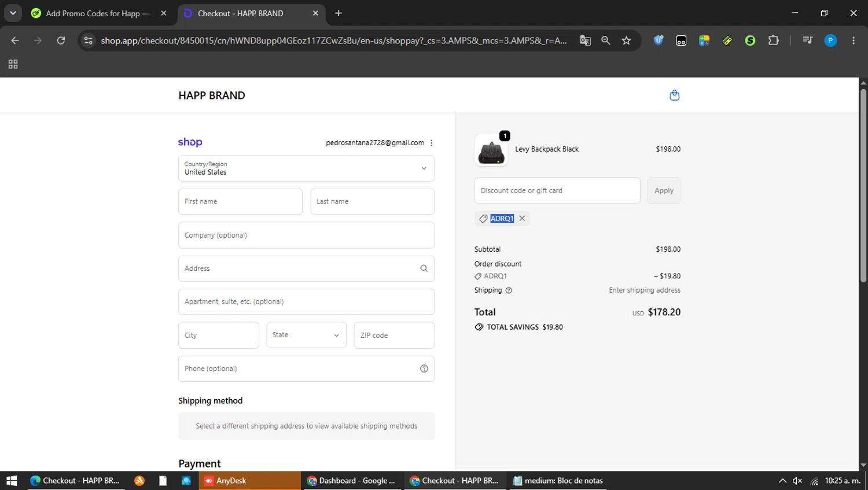The width and height of the screenshot is (868, 490).
Task: Bookmark this page with the star
Action: point(626,40)
